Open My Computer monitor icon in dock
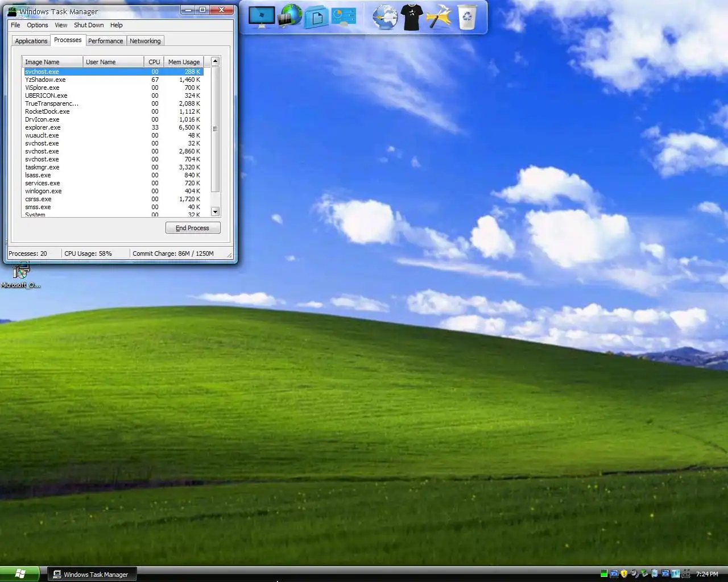Screen dimensions: 728x582 point(262,17)
